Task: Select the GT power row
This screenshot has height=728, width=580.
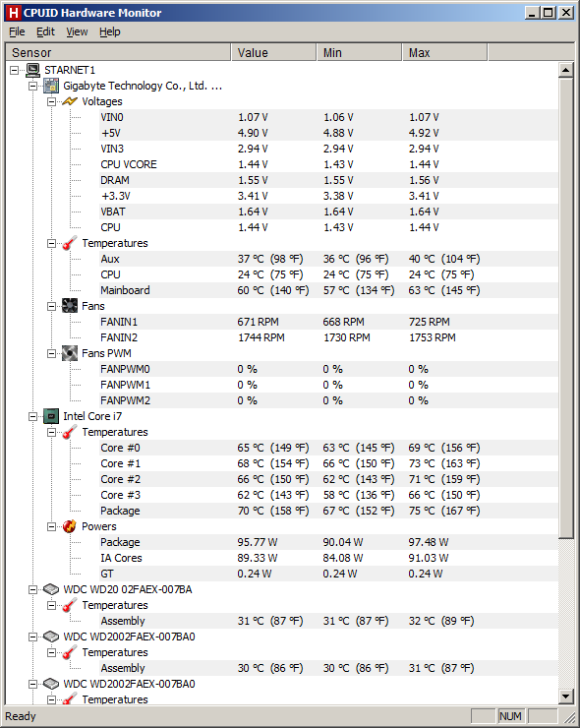Action: 328,574
